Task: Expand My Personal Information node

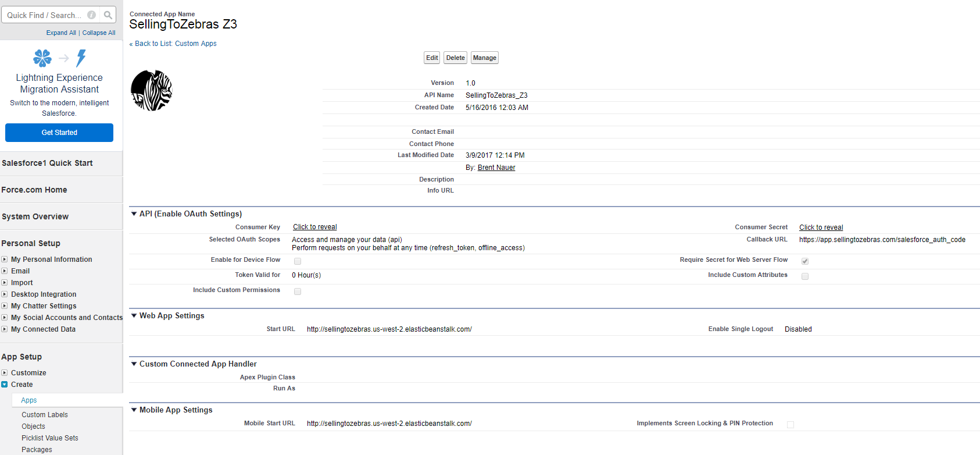Action: point(5,260)
